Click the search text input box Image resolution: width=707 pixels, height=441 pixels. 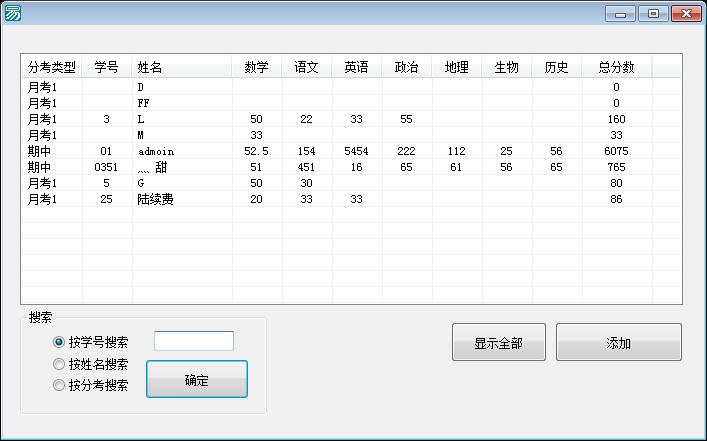click(194, 341)
